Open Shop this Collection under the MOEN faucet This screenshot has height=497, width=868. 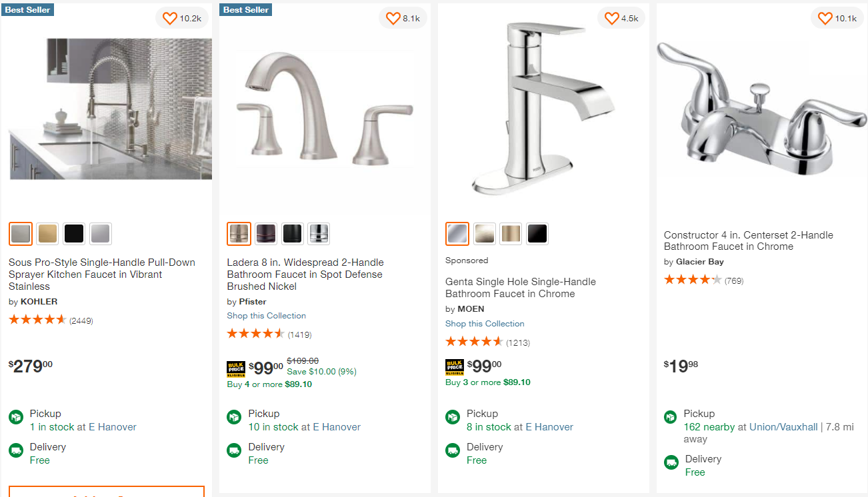pos(485,323)
